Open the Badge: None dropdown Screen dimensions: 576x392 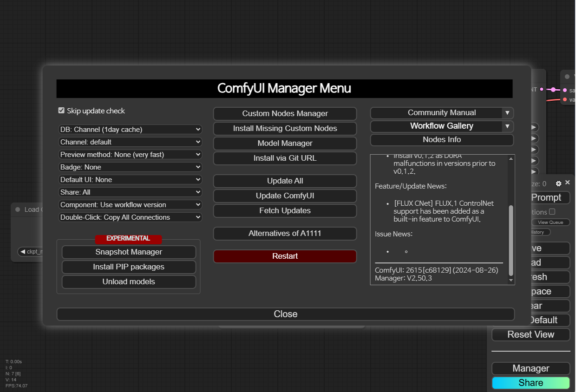click(x=130, y=167)
